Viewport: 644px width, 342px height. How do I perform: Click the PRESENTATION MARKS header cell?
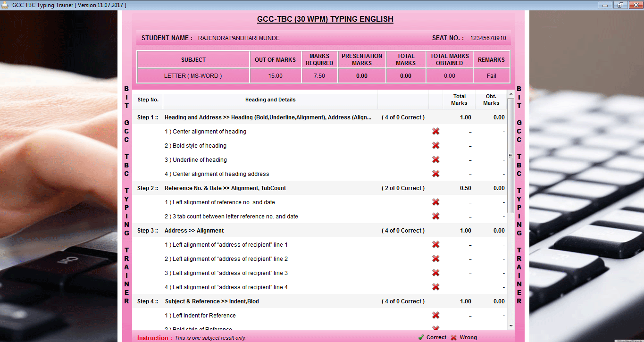[x=362, y=59]
